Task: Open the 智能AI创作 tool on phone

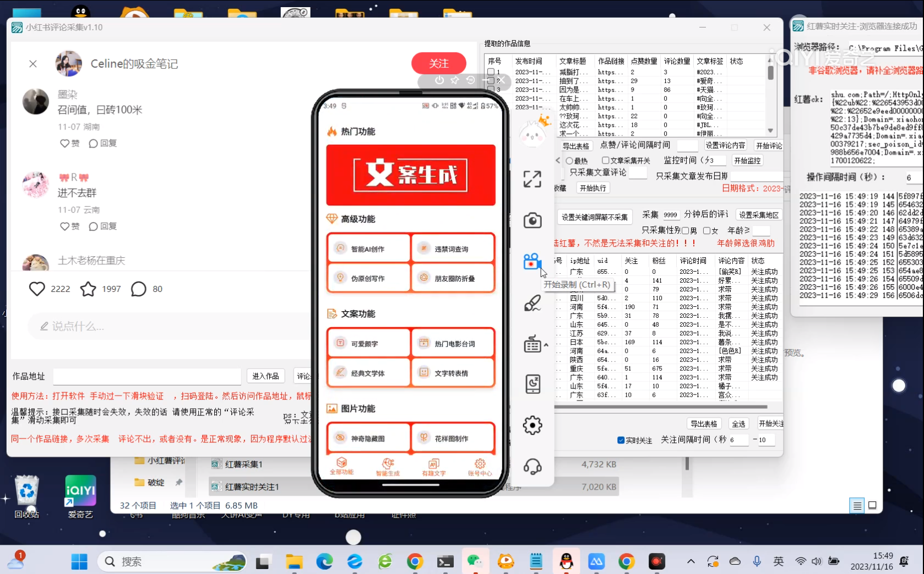Action: (x=368, y=248)
